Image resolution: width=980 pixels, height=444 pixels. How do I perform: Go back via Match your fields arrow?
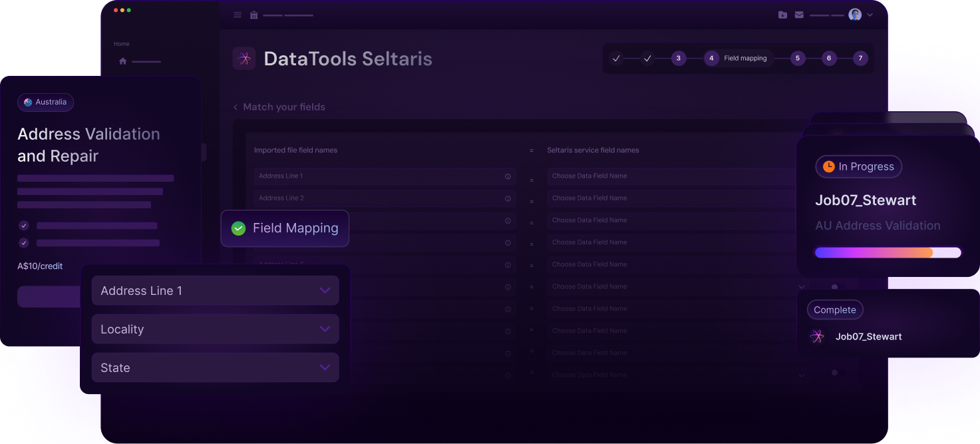[236, 107]
